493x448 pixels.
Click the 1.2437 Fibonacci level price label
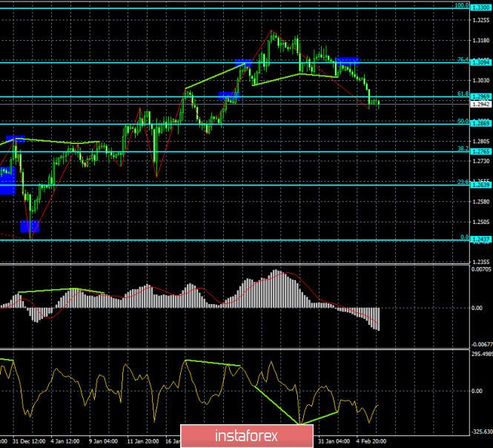pos(480,240)
